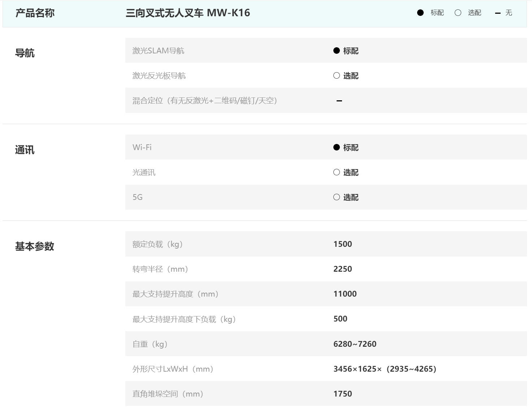Viewport: 532px width, 407px height.
Task: Click the dash icon in the legend
Action: (498, 13)
